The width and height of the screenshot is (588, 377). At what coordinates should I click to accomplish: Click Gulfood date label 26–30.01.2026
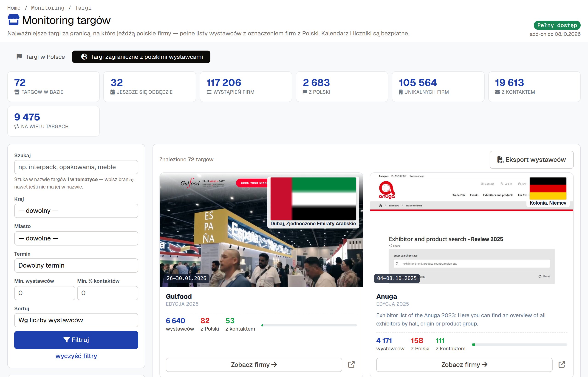pyautogui.click(x=186, y=278)
